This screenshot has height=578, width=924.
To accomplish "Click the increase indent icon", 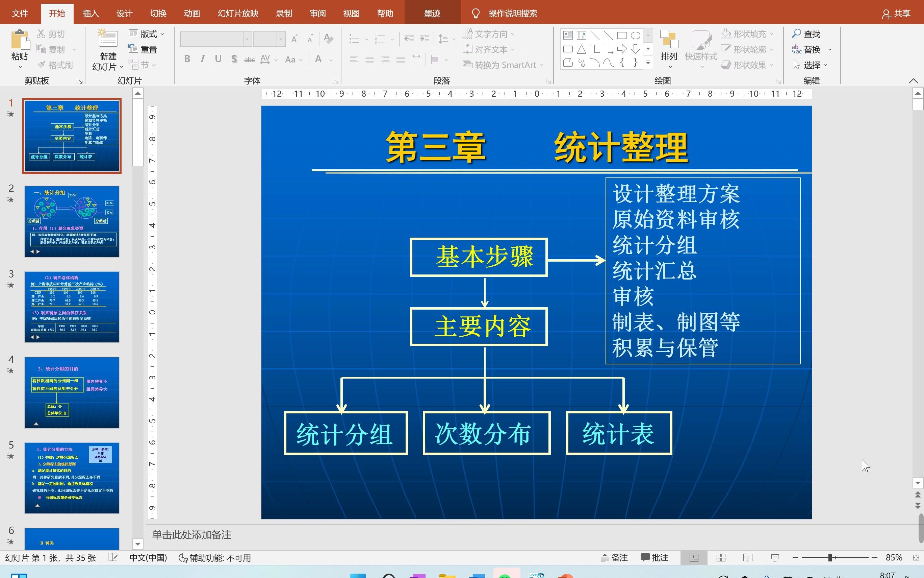I will [x=424, y=39].
